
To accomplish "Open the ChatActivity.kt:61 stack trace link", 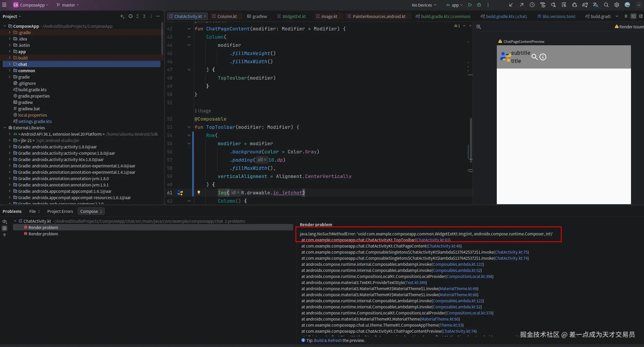I will pyautogui.click(x=433, y=240).
